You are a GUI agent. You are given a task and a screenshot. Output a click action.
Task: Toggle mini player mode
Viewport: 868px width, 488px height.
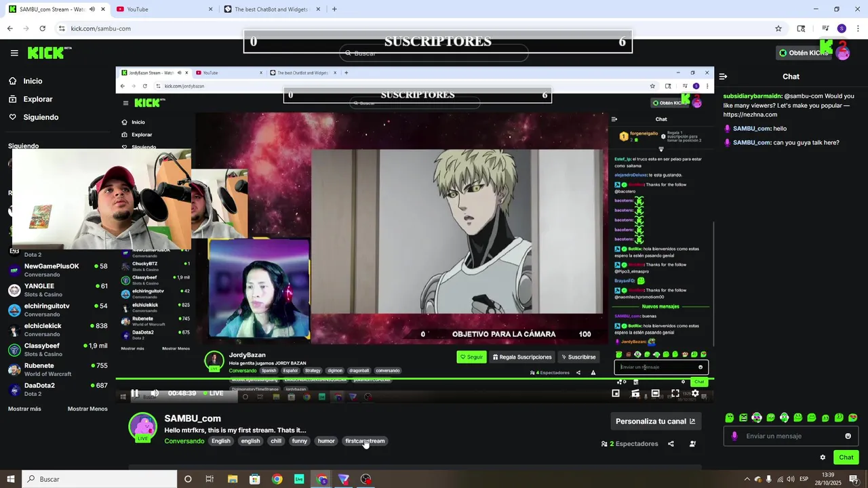pyautogui.click(x=616, y=393)
